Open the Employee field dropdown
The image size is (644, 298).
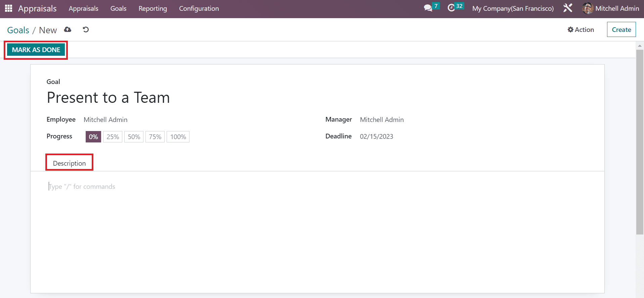click(105, 120)
